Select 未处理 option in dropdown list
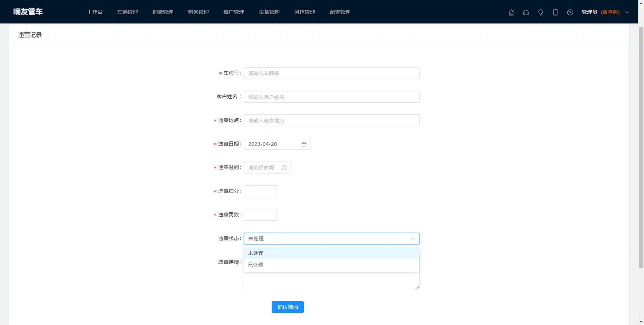The height and width of the screenshot is (325, 644). pyautogui.click(x=331, y=253)
